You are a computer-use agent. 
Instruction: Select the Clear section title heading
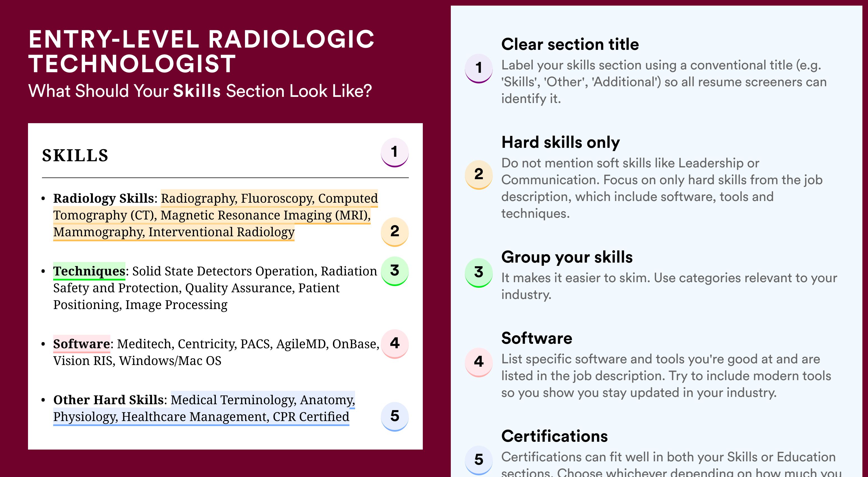pyautogui.click(x=570, y=44)
